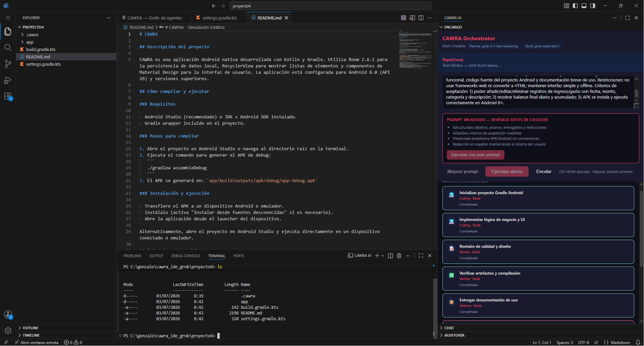Open the remote window indicator
This screenshot has width=644, height=346.
[6, 342]
